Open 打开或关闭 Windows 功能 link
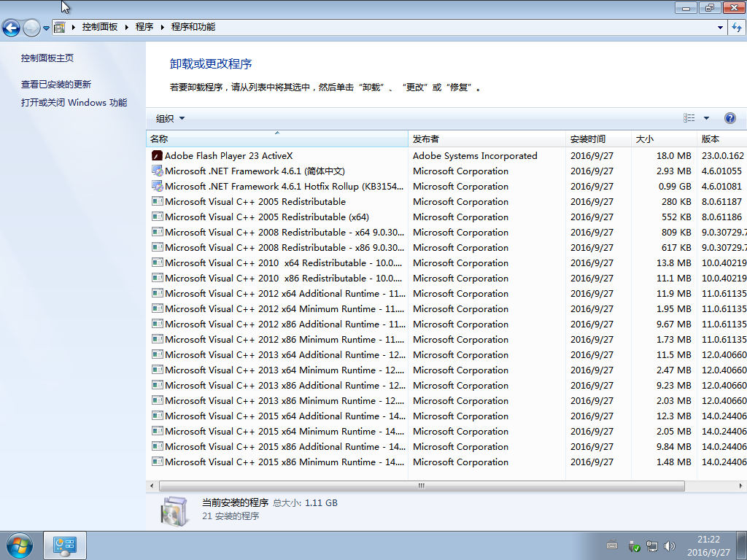The image size is (747, 560). [x=74, y=102]
